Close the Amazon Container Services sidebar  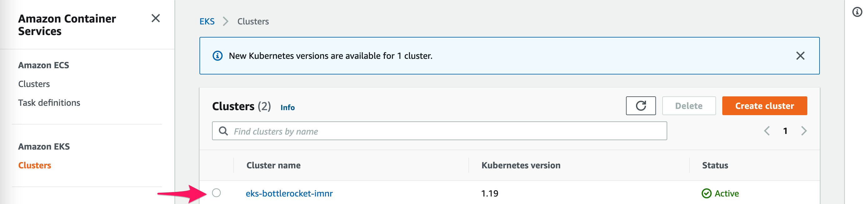pos(155,18)
